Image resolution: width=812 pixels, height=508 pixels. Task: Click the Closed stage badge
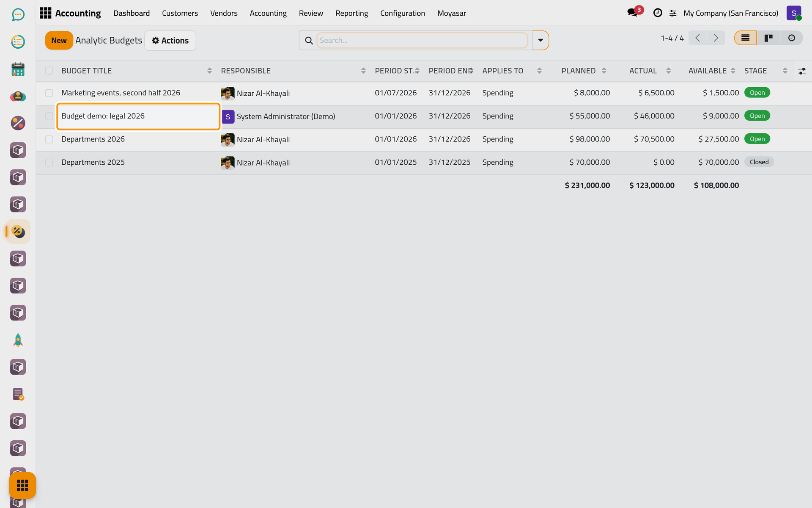(x=759, y=162)
